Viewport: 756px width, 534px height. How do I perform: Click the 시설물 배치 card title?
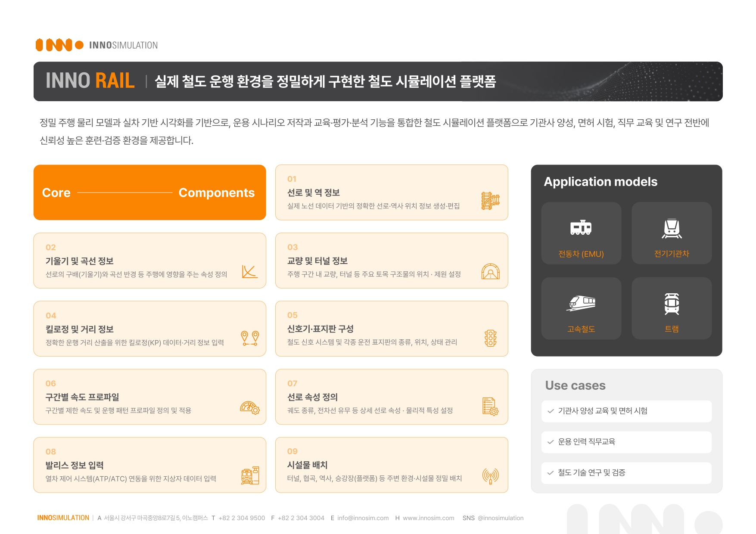(308, 465)
